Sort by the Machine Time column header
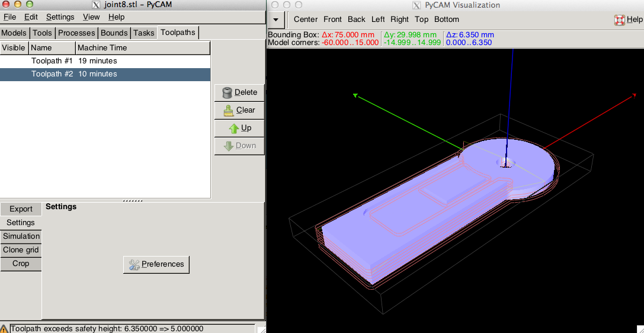Screen dimensions: 644x333 (x=143, y=47)
